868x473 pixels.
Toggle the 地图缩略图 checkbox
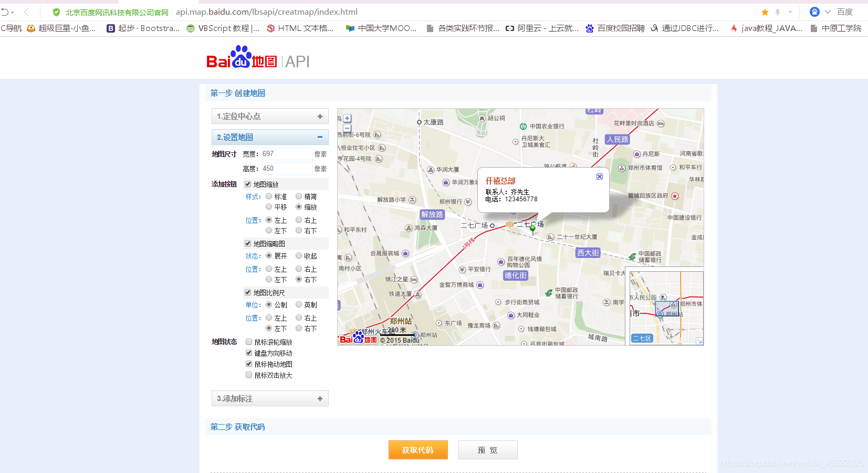(248, 243)
